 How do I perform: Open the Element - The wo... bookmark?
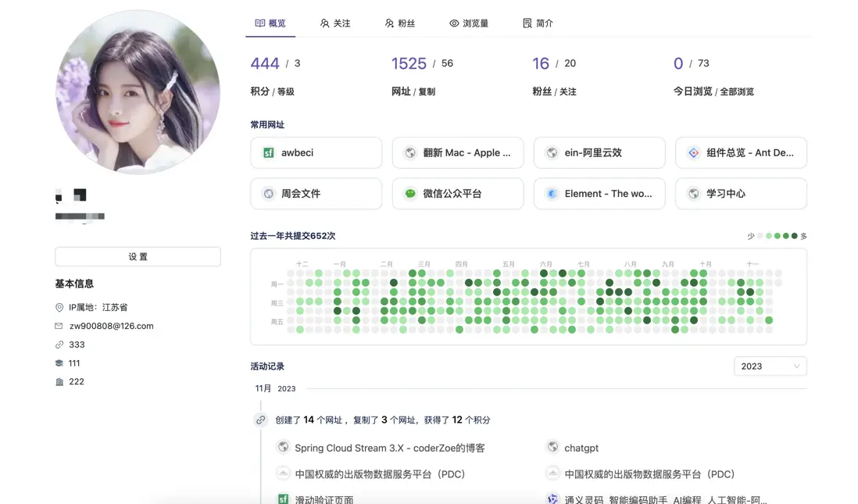pos(599,193)
